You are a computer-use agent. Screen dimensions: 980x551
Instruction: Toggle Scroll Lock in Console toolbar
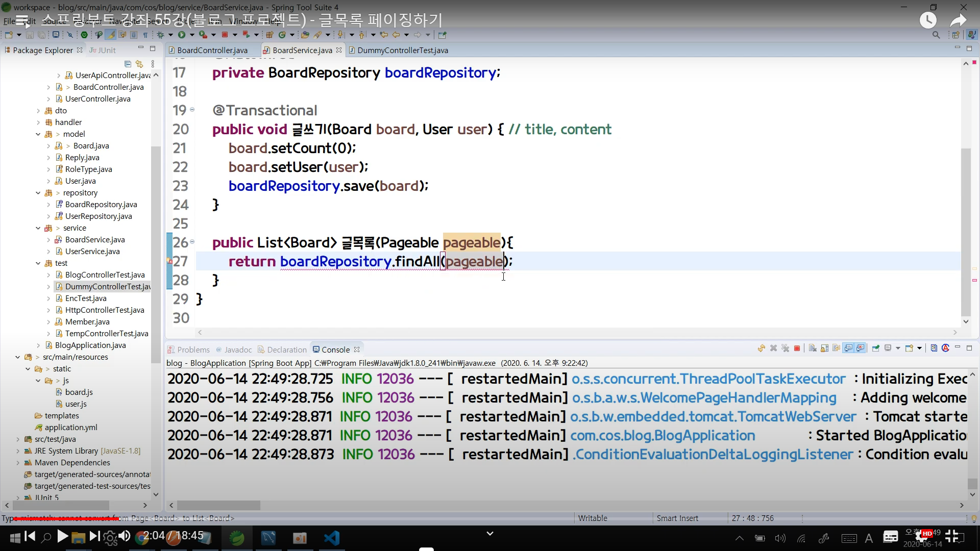[824, 348]
